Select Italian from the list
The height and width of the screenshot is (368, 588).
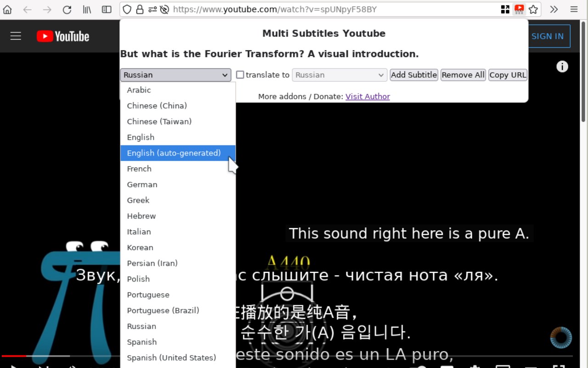coord(178,232)
